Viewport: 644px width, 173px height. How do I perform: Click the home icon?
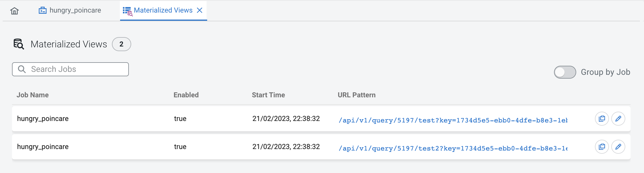click(14, 11)
